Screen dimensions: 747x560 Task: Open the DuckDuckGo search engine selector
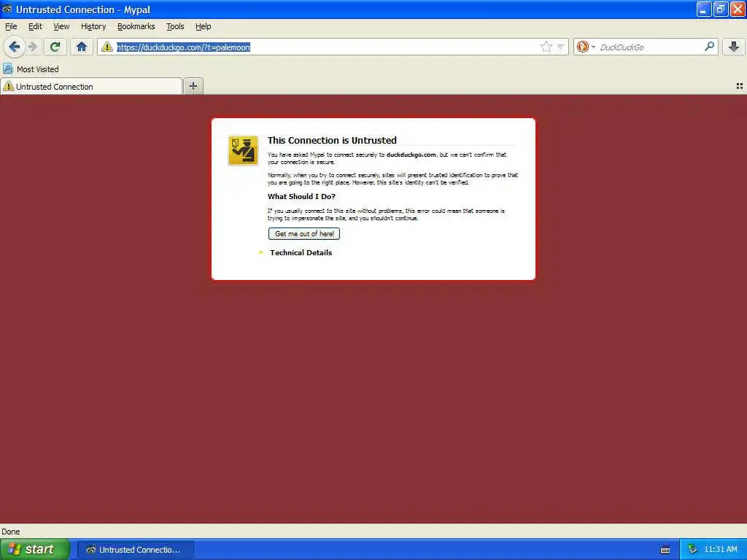(586, 47)
